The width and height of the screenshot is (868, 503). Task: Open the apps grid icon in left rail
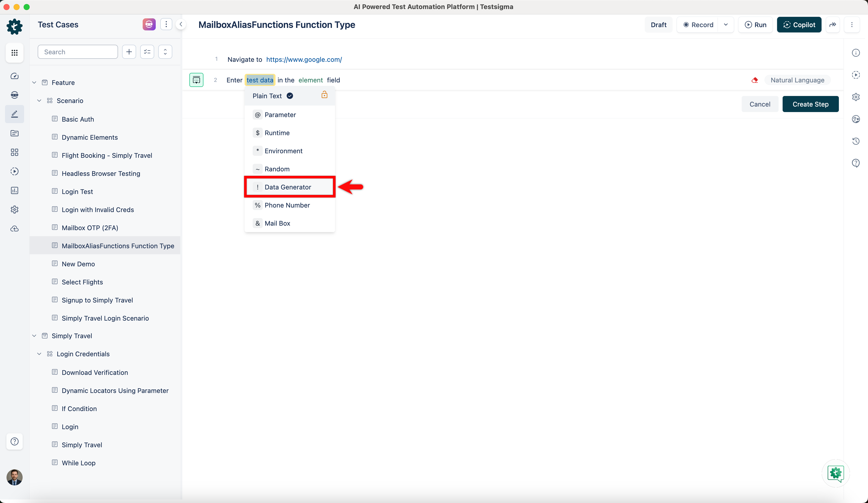click(15, 53)
